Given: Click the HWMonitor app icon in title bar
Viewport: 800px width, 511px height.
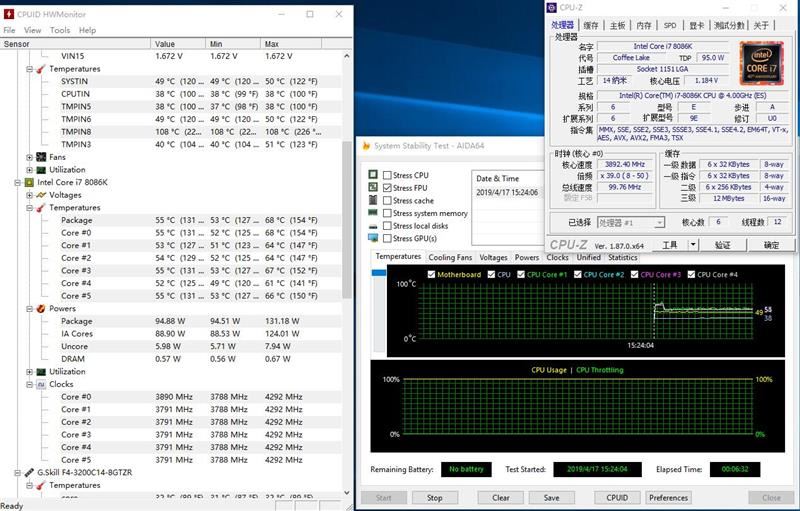Looking at the screenshot, I should (9, 14).
